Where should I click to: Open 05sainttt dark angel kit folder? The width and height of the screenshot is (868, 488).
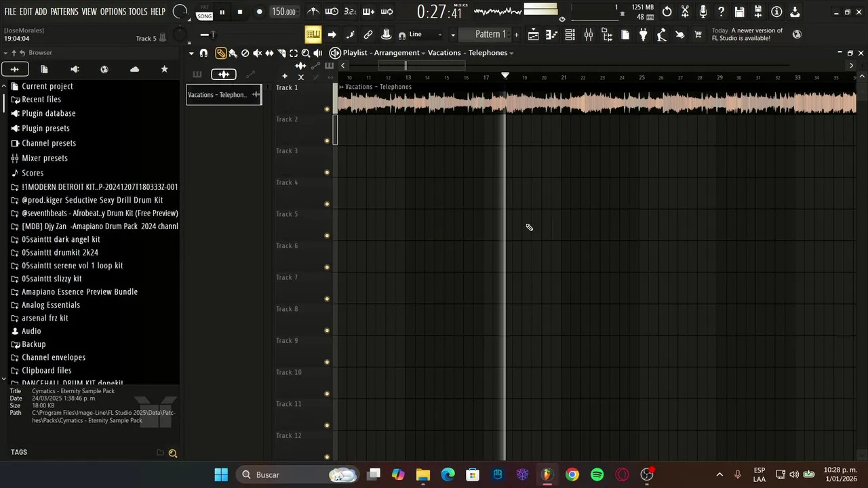point(56,239)
